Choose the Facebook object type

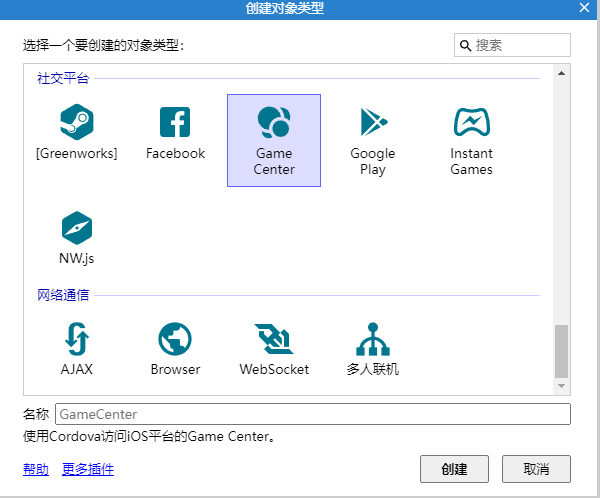pos(175,132)
